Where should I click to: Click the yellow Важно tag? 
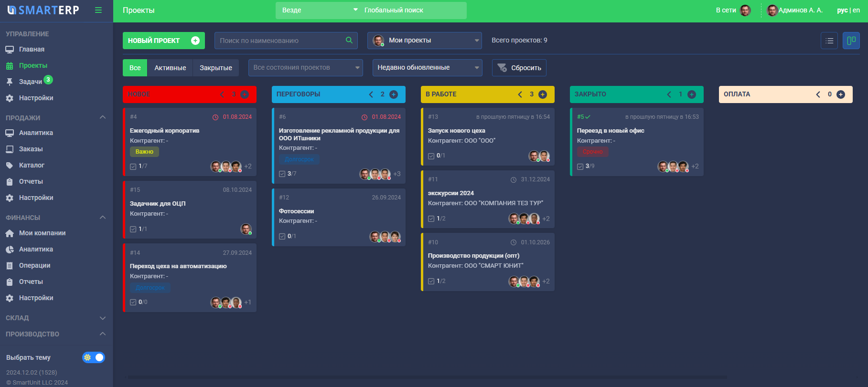pos(144,152)
